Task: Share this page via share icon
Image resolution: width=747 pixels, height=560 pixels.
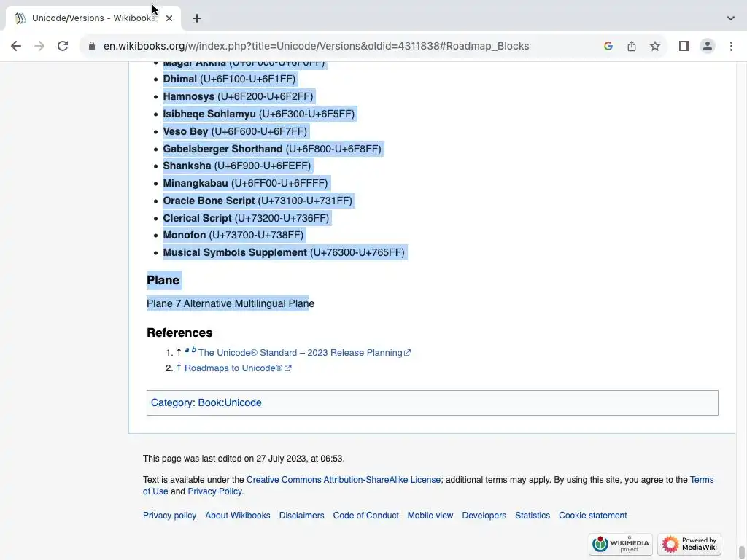Action: coord(631,46)
